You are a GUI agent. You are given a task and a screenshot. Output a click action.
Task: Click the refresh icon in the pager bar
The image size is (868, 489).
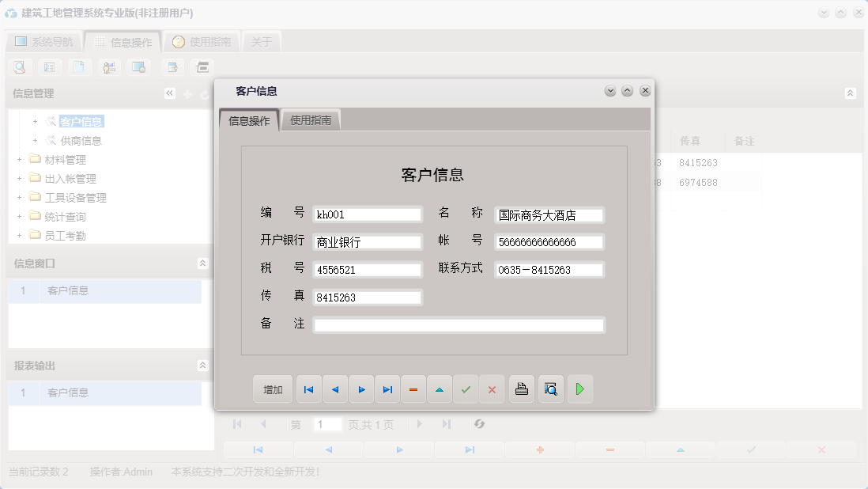tap(480, 424)
